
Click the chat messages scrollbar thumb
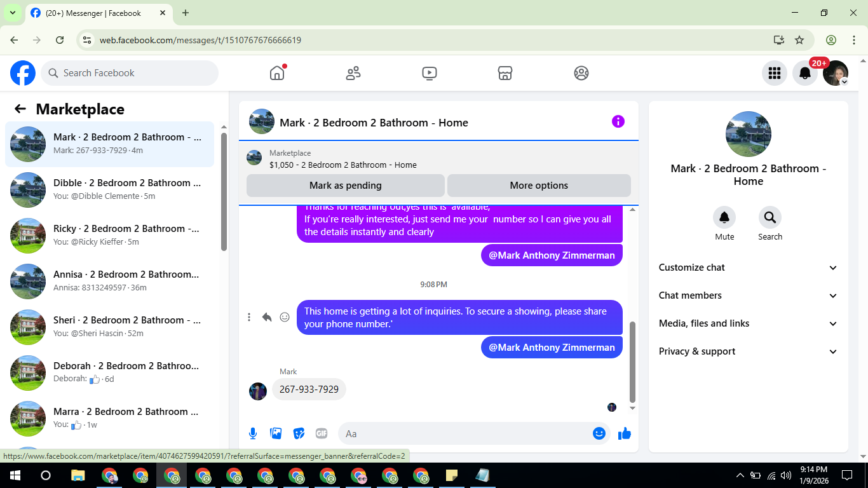tap(632, 362)
